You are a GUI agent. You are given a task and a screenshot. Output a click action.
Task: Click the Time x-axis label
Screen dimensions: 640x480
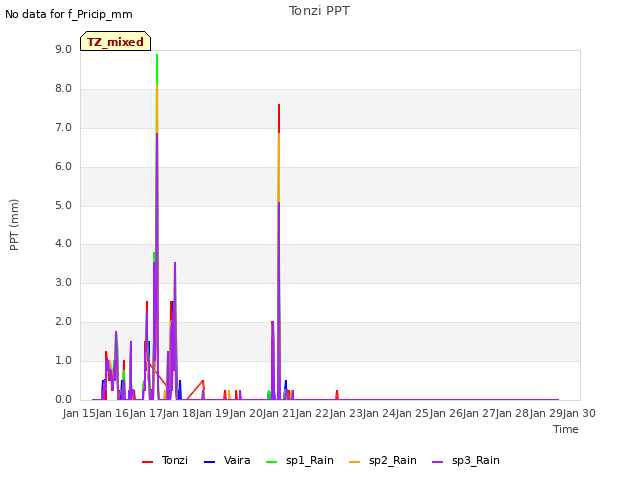(x=566, y=429)
